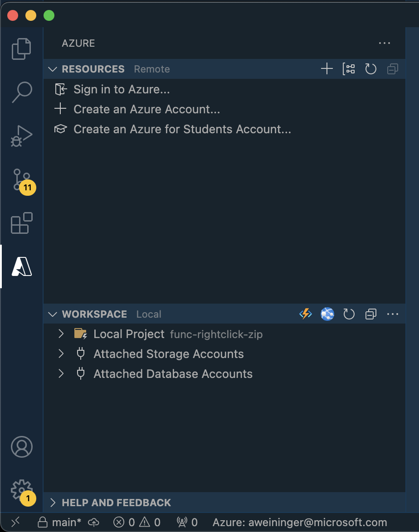Click the main branch indicator in status bar
Viewport: 419px width, 532px height.
pos(64,522)
